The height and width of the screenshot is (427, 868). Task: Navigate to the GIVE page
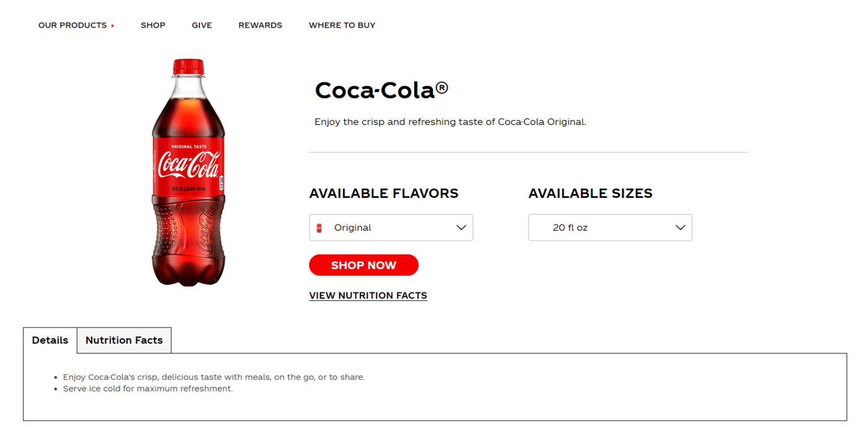tap(202, 25)
